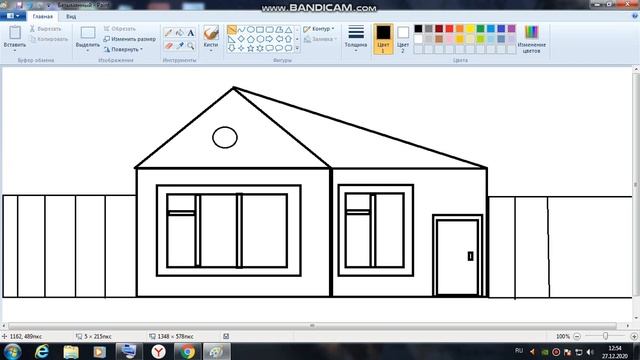The width and height of the screenshot is (640, 360).
Task: Choose the Down arrow shape
Action: coord(232,48)
